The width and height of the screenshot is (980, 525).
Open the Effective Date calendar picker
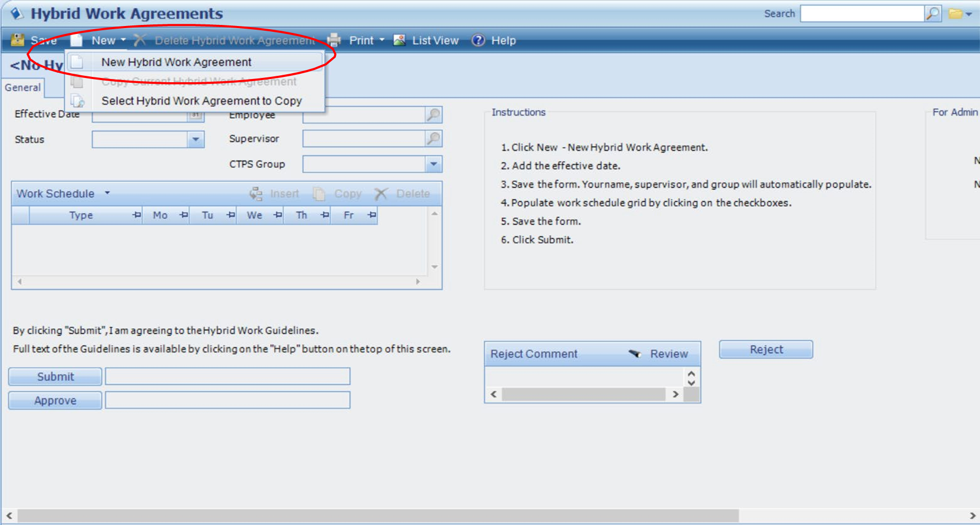click(x=195, y=116)
